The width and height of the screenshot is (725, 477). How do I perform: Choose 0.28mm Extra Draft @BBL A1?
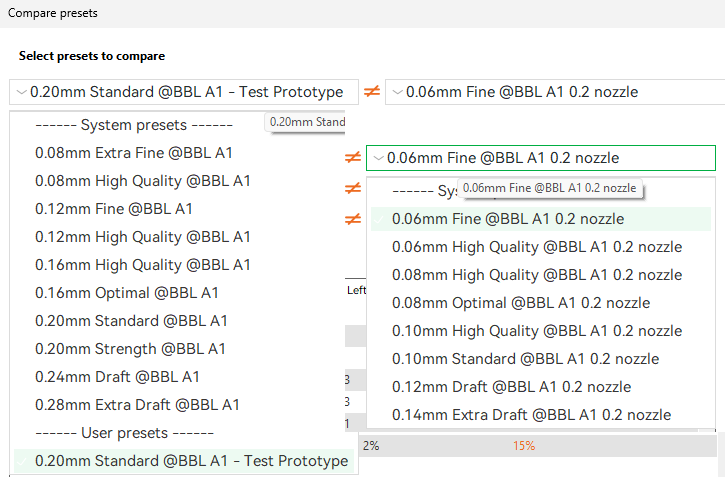(x=137, y=405)
